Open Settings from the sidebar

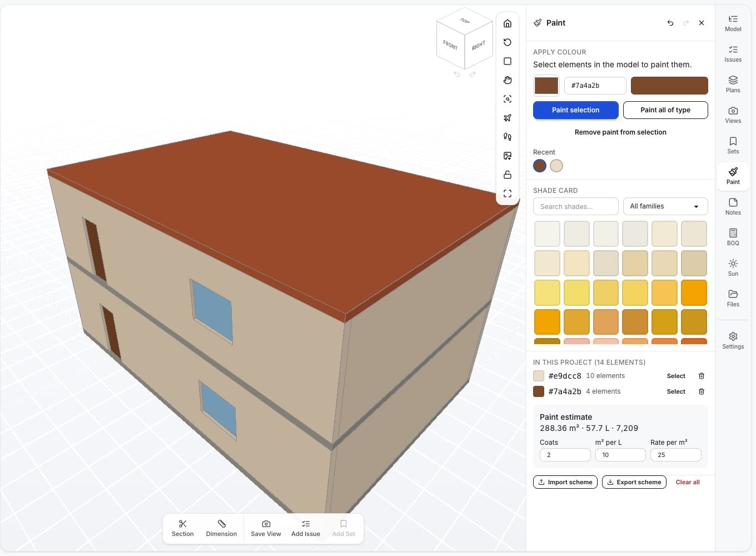coord(733,341)
